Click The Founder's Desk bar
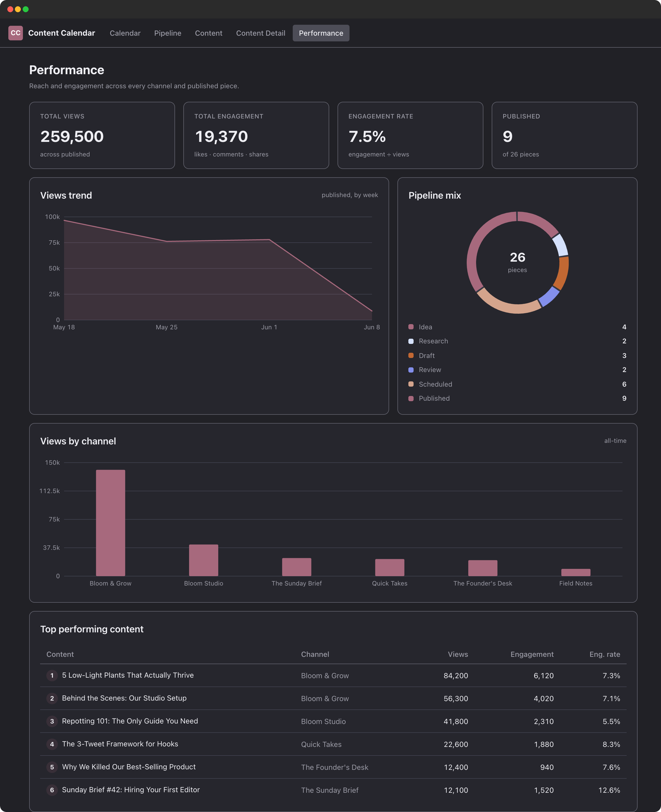 [483, 568]
